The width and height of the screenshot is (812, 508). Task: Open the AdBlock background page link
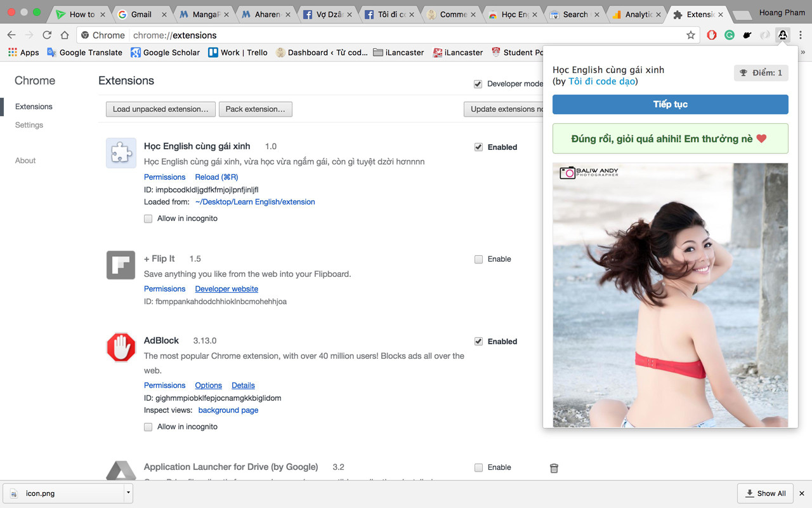click(x=228, y=410)
